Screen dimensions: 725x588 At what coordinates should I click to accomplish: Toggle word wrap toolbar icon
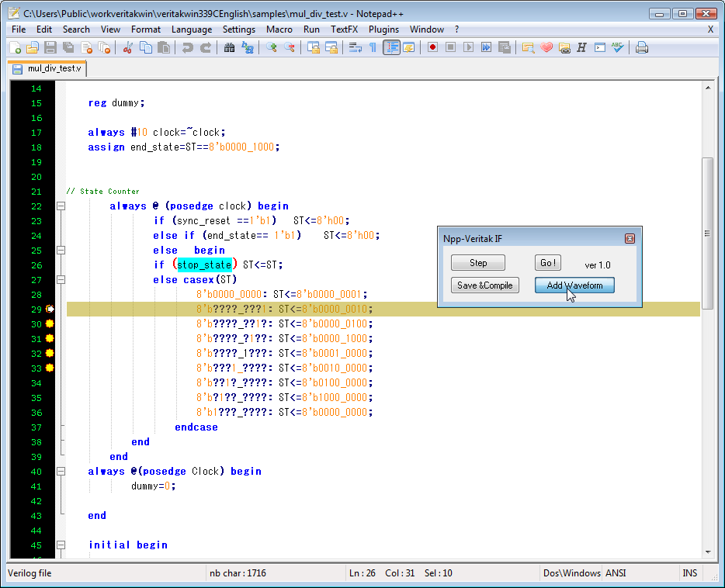click(355, 47)
